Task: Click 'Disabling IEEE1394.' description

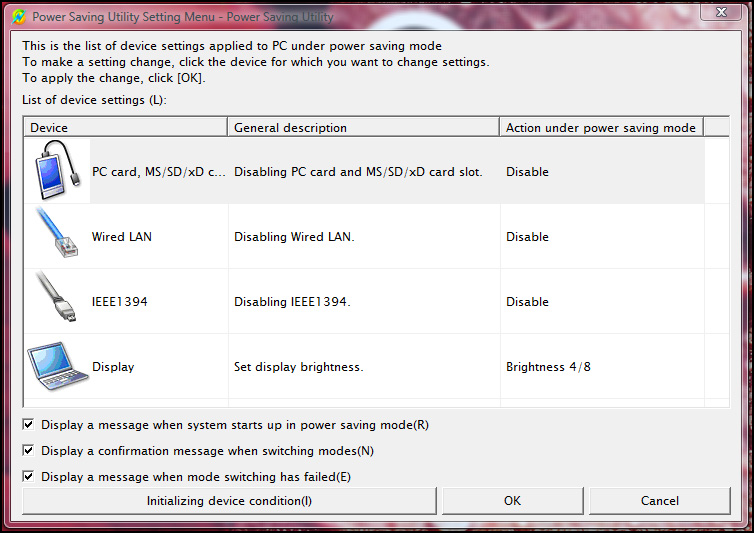Action: pos(292,302)
